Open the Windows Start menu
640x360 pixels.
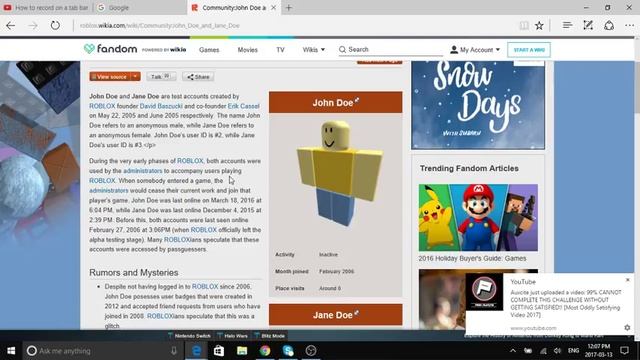tap(11, 351)
